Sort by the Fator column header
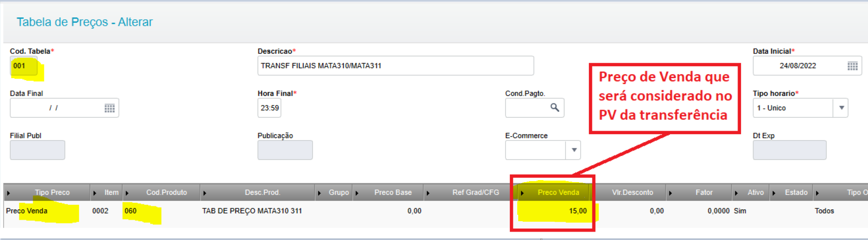Image resolution: width=868 pixels, height=240 pixels. (699, 192)
